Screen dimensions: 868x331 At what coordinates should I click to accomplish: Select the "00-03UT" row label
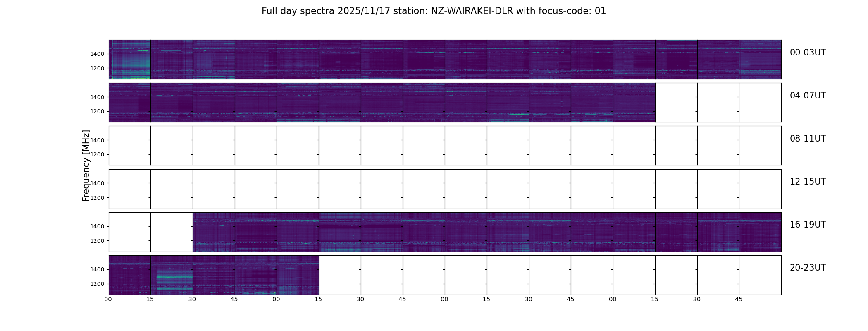pos(808,53)
